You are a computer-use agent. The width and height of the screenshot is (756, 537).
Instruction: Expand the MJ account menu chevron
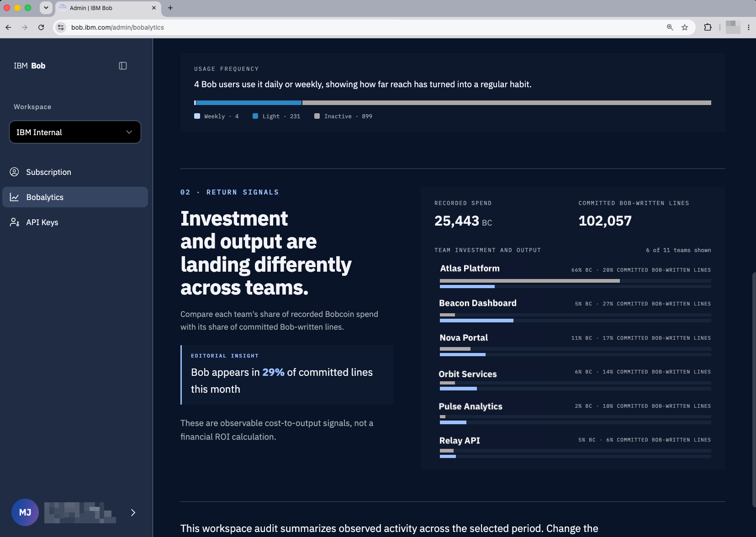point(133,512)
